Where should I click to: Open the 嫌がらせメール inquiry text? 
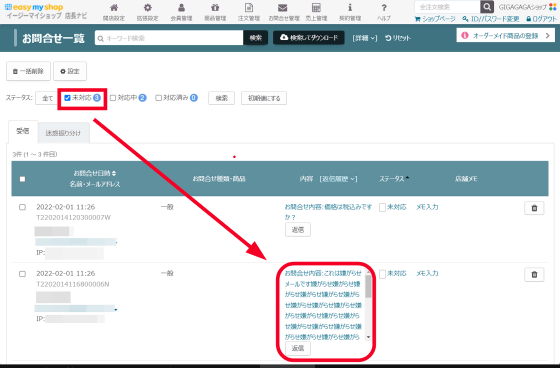(324, 305)
